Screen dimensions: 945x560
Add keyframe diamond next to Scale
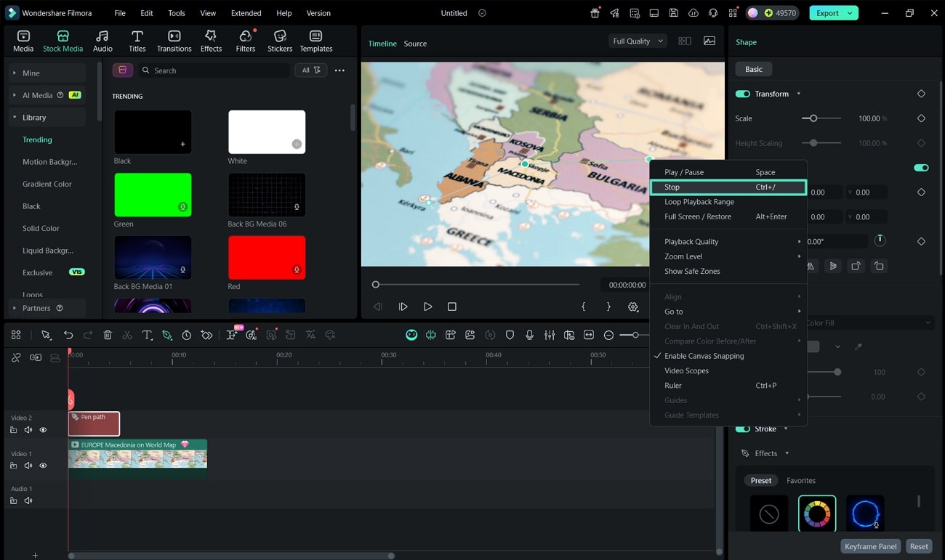(x=921, y=118)
